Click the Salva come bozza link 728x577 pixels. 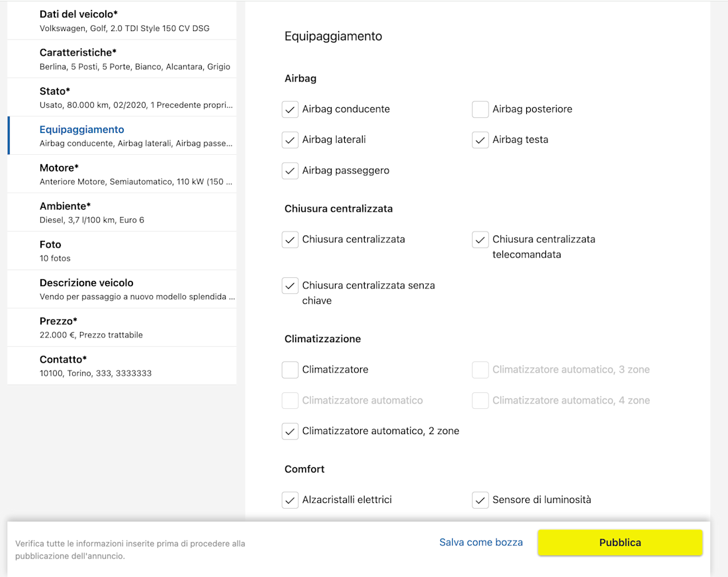(x=481, y=543)
